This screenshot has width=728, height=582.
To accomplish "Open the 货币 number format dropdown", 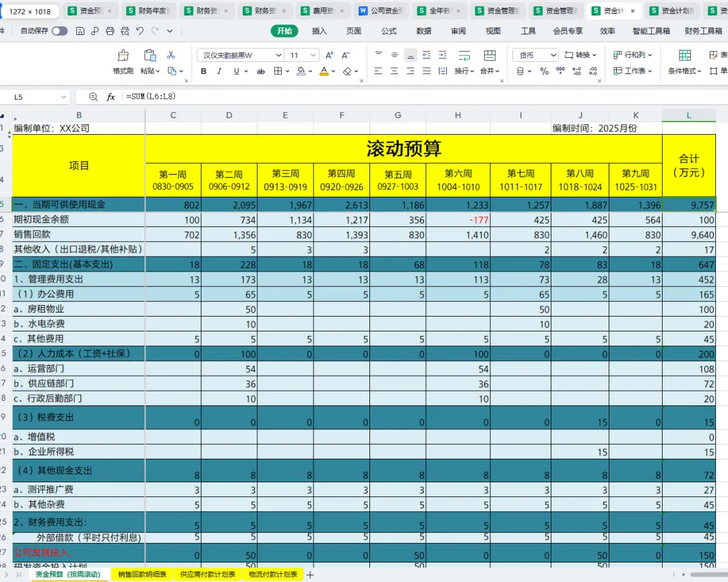I will [535, 55].
